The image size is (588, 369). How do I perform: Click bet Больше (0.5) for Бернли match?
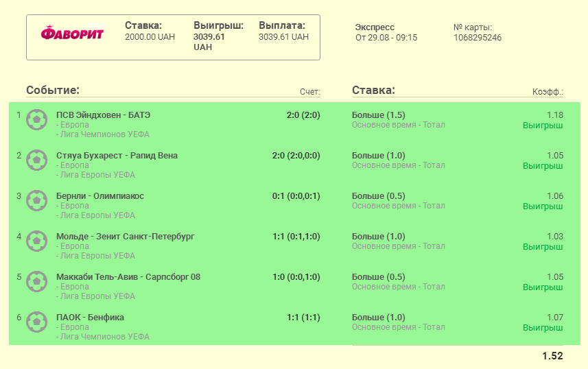(378, 196)
